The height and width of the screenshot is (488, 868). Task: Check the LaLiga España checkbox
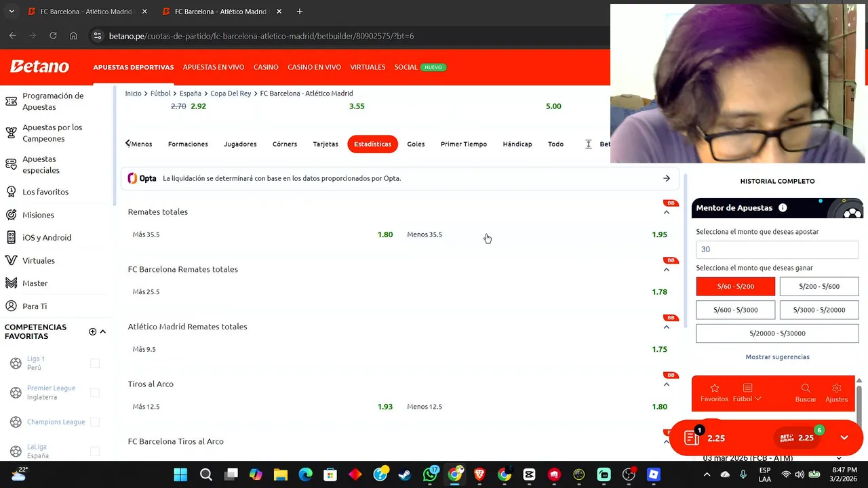pyautogui.click(x=95, y=451)
